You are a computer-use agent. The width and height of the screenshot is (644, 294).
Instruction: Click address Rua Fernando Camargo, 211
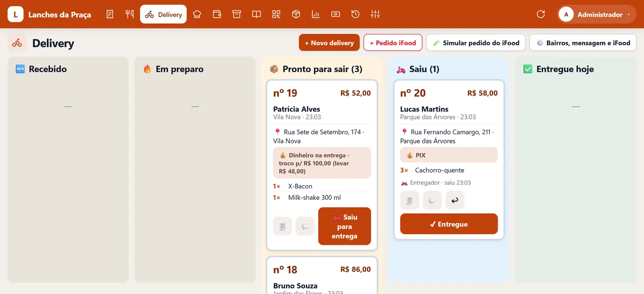tap(446, 136)
